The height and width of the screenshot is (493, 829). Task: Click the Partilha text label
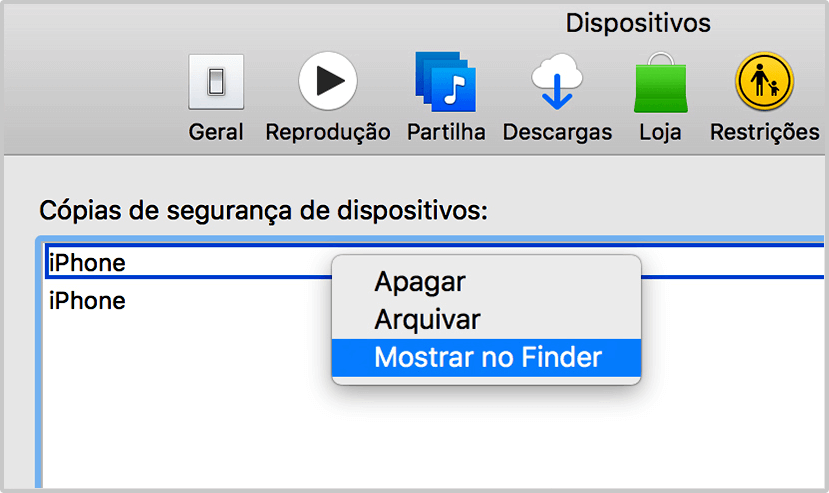446,132
